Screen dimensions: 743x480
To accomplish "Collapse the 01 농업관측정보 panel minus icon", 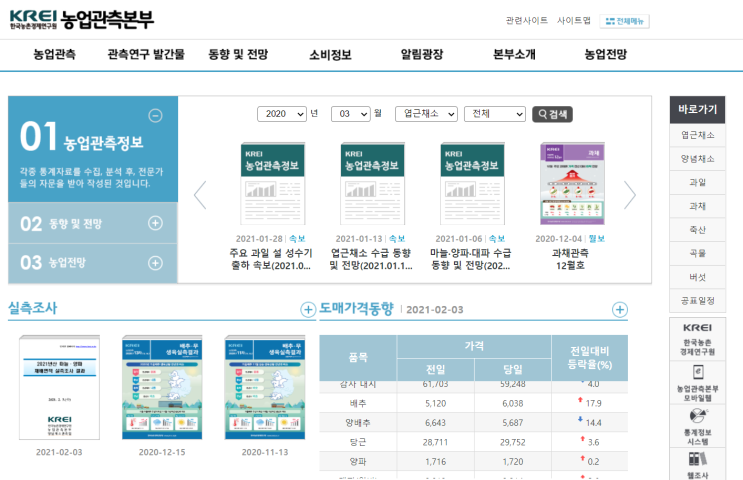I will 155,115.
